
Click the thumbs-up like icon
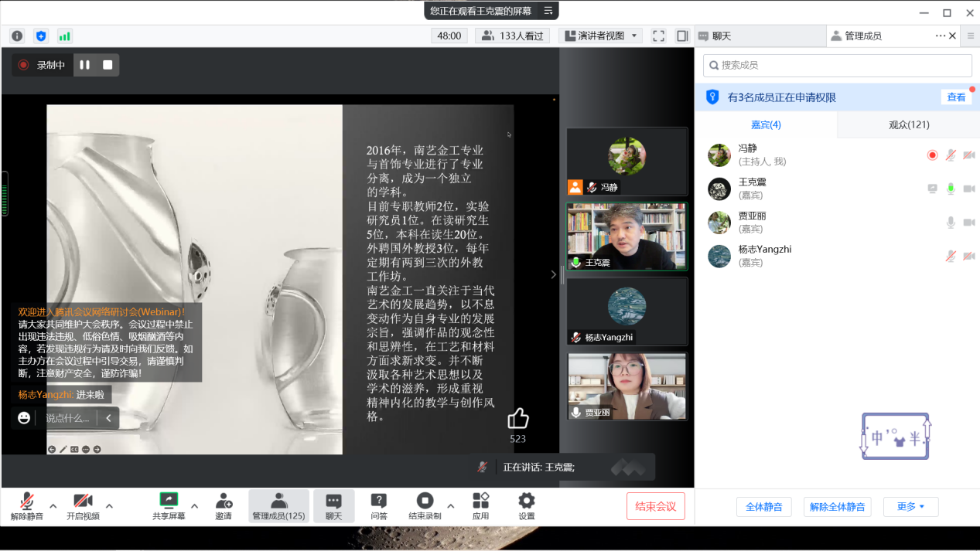pos(517,419)
